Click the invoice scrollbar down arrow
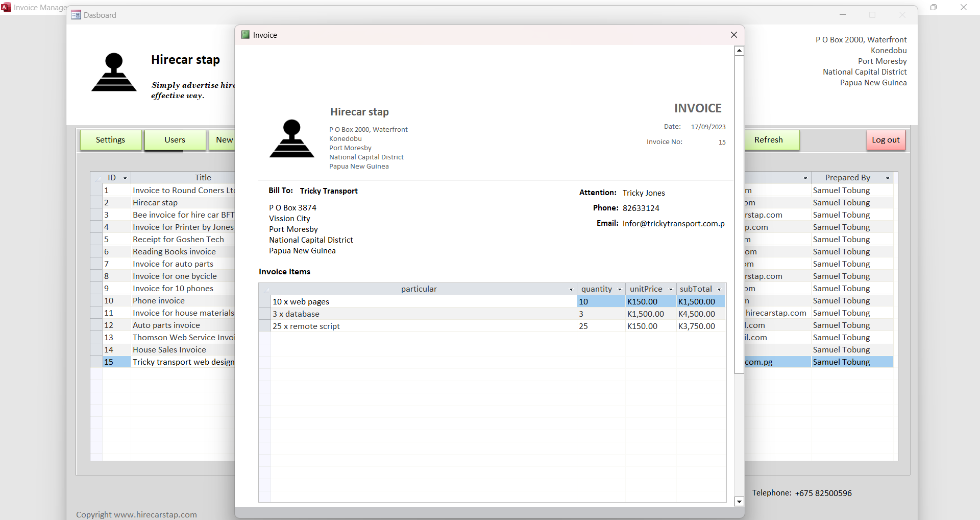This screenshot has height=520, width=980. 739,501
